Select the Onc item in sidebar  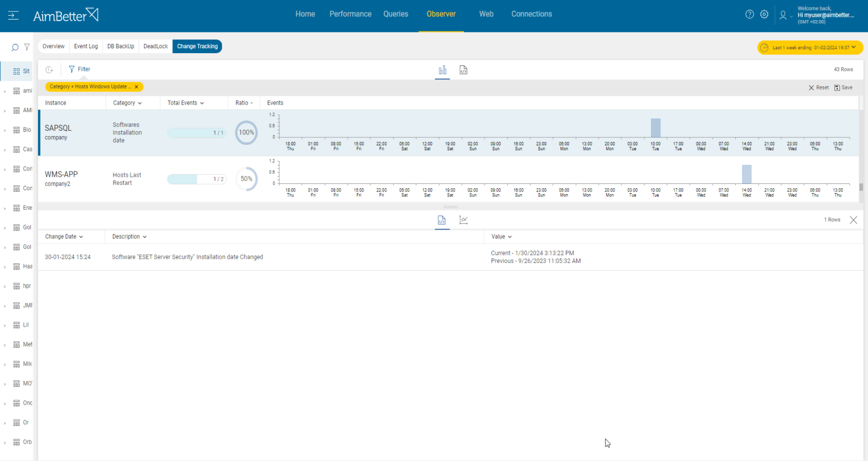[23, 404]
